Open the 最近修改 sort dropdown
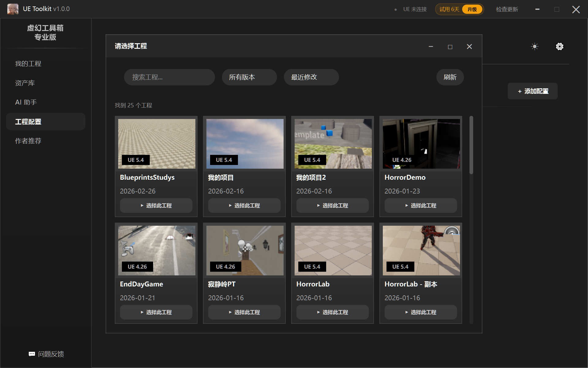This screenshot has height=368, width=588. pyautogui.click(x=311, y=77)
